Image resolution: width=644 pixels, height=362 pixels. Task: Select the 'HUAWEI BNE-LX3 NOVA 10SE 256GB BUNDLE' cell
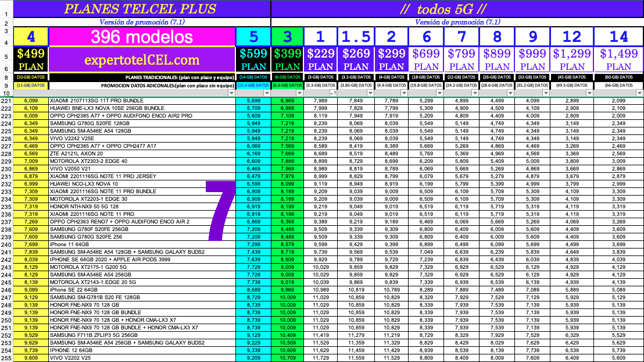(x=142, y=108)
